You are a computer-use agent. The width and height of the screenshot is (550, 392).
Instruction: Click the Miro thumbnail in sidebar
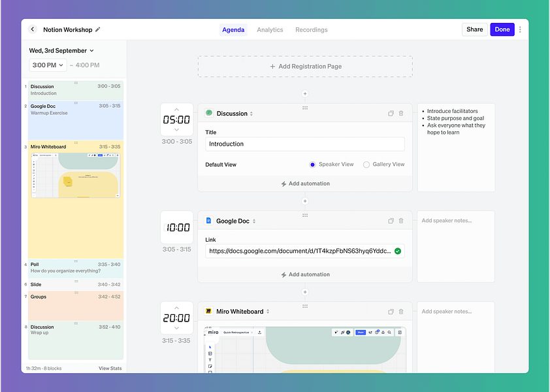pyautogui.click(x=76, y=175)
